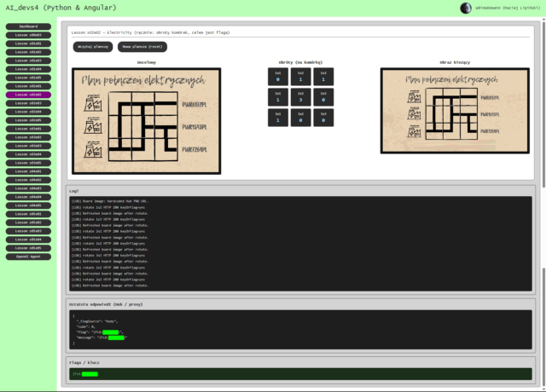Select the highlighted Lesson s02e02 item
Screen dimensions: 546x392
(x=28, y=95)
